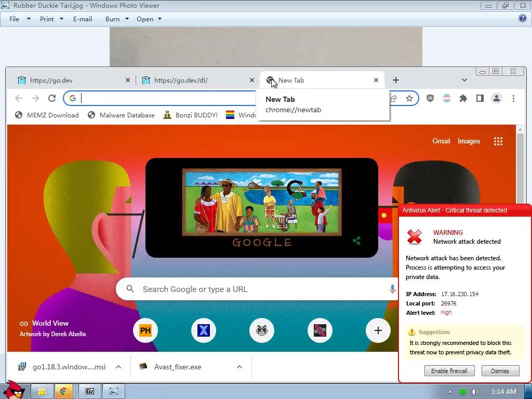This screenshot has height=399, width=532.
Task: Open the 7-Zip taskbar icon
Action: coord(90,392)
